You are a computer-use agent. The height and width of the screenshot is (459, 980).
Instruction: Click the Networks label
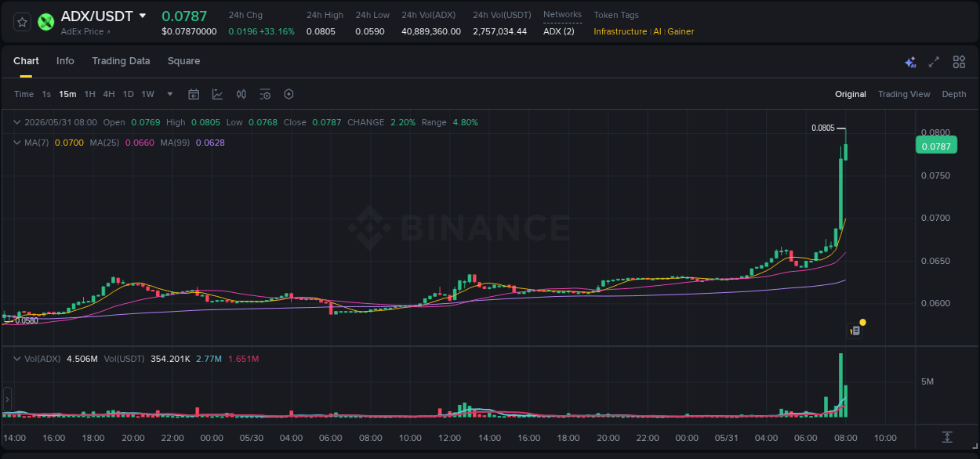(x=562, y=14)
